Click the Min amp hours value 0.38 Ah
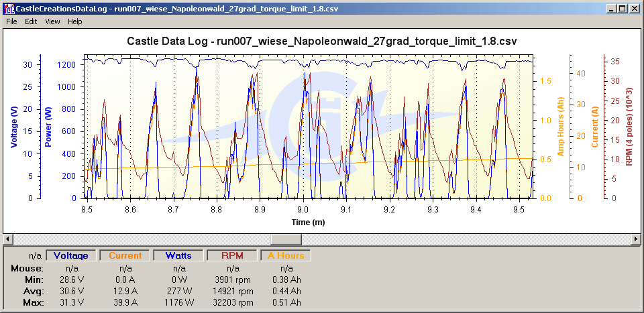The width and height of the screenshot is (644, 313). tap(286, 279)
